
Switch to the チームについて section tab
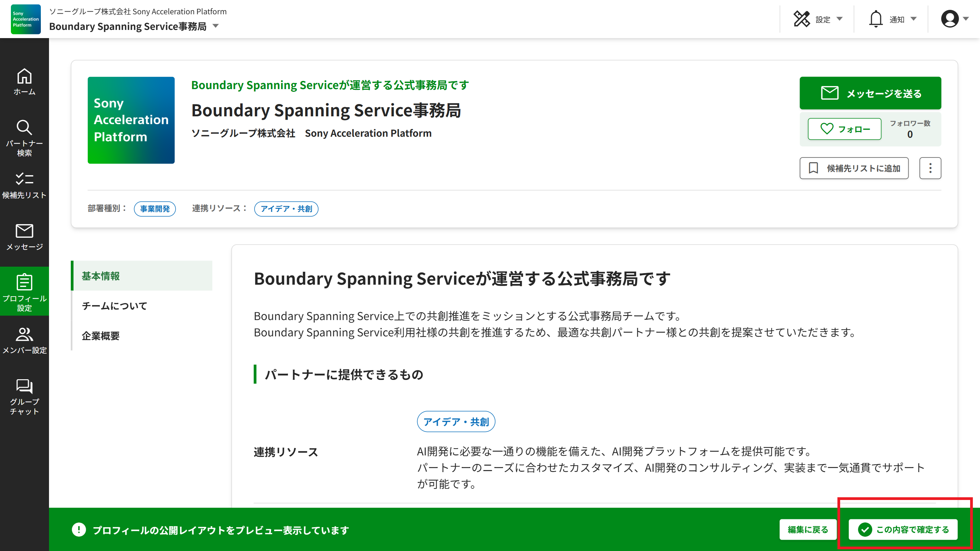(115, 306)
